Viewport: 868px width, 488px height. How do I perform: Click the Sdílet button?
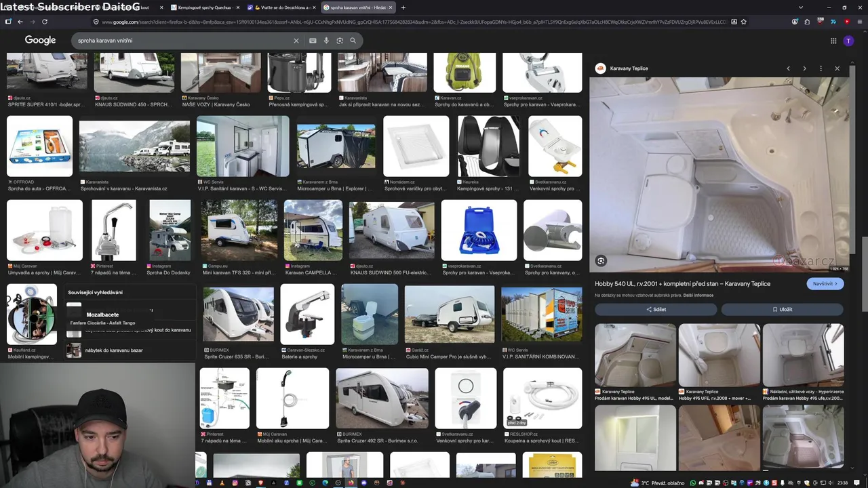656,309
